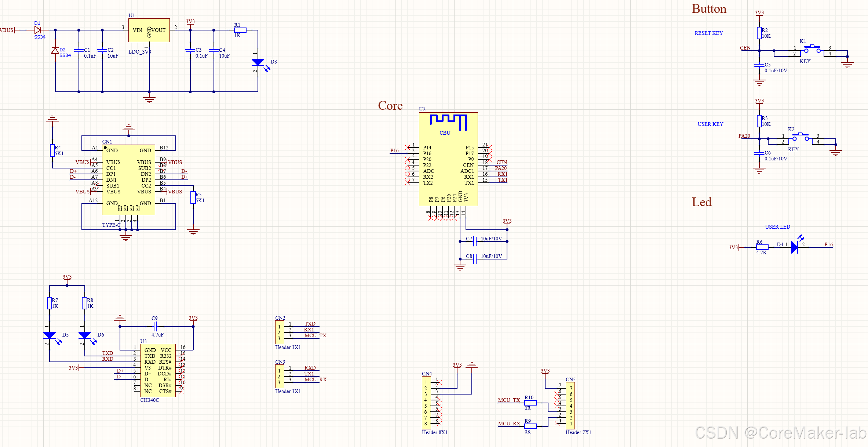
Task: Click the CN4 Header 8X1 connector
Action: click(426, 403)
